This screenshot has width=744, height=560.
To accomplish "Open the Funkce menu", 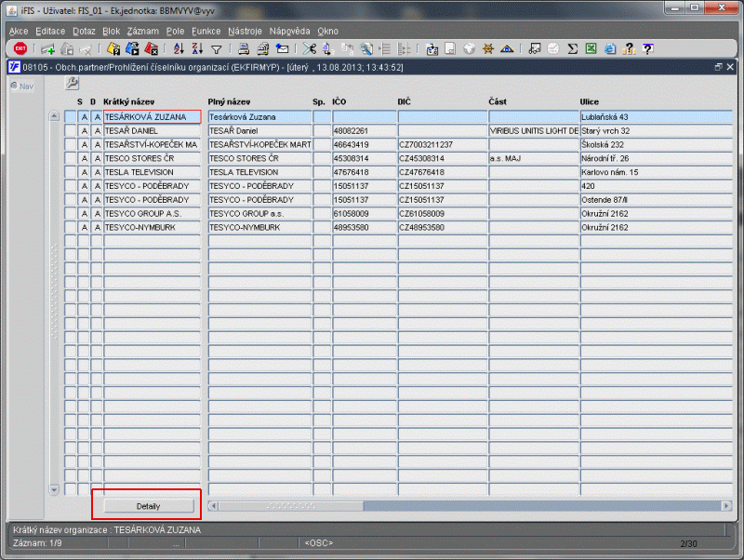I will (206, 32).
